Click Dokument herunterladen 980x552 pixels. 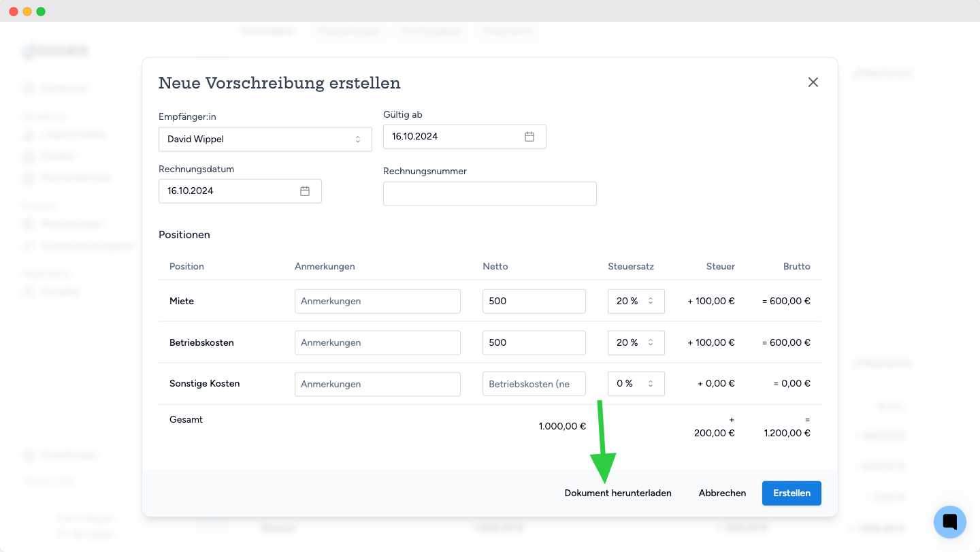(618, 493)
